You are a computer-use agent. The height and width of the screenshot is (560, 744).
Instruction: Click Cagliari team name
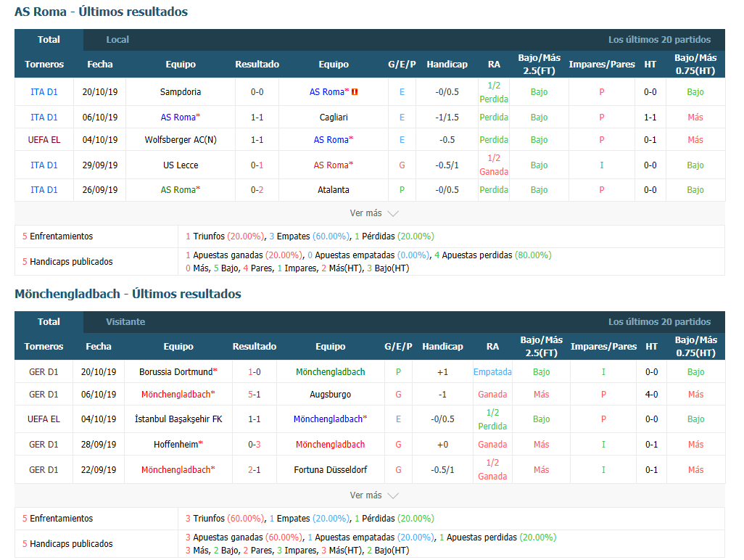(334, 118)
